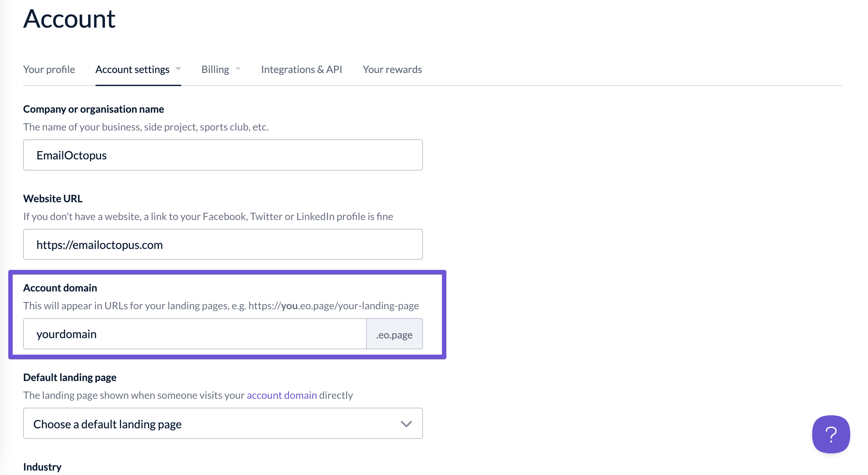Screen dimensions: 868x475
Task: Focus the Website URL input field
Action: tap(223, 244)
